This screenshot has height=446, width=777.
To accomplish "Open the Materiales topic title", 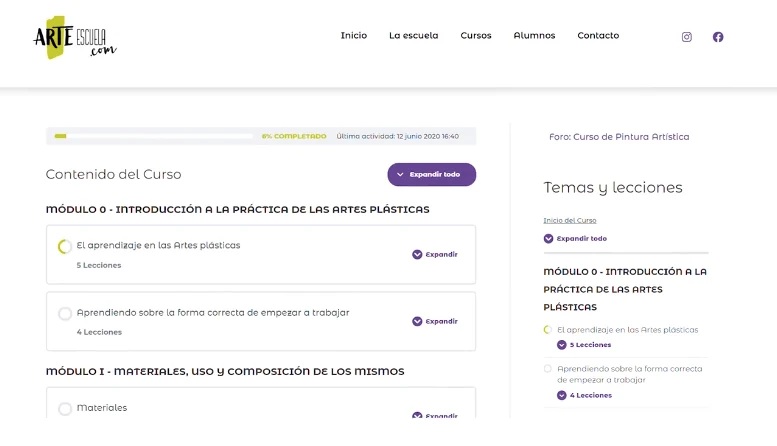I will coord(102,408).
